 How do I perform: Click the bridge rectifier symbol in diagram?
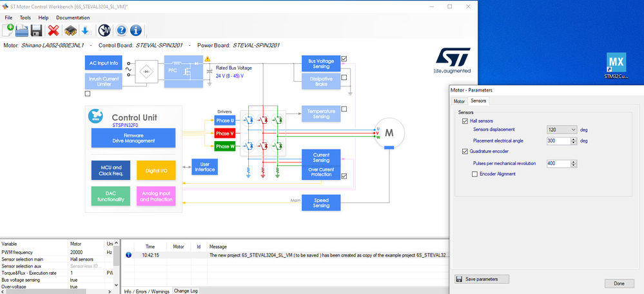point(146,71)
